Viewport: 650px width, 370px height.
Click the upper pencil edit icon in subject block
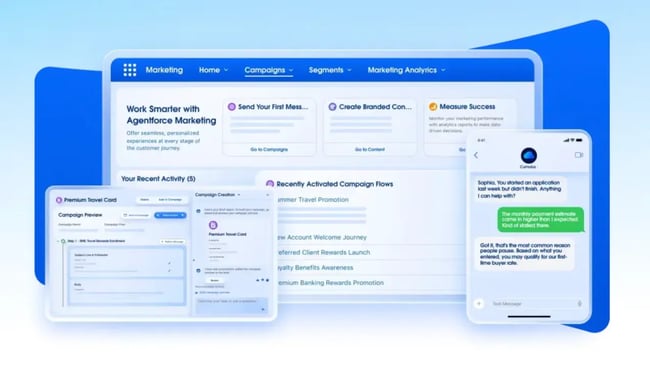click(x=169, y=263)
